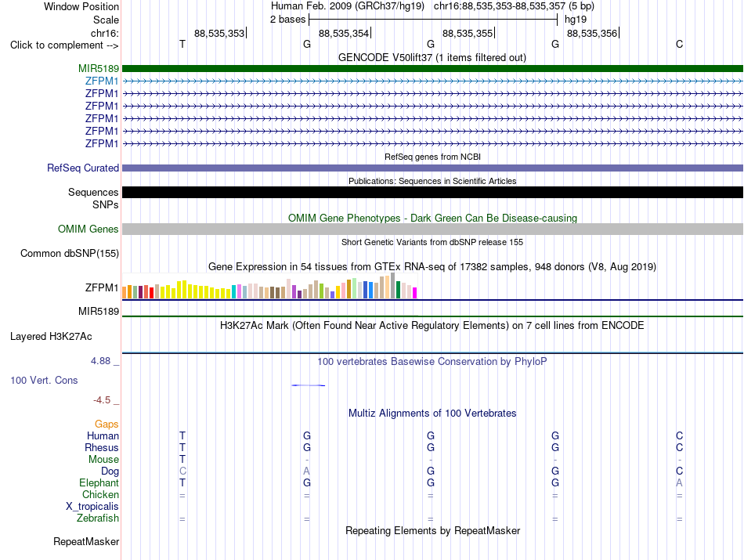Click the 88,535,354 position marker
744x560 pixels.
[x=344, y=33]
